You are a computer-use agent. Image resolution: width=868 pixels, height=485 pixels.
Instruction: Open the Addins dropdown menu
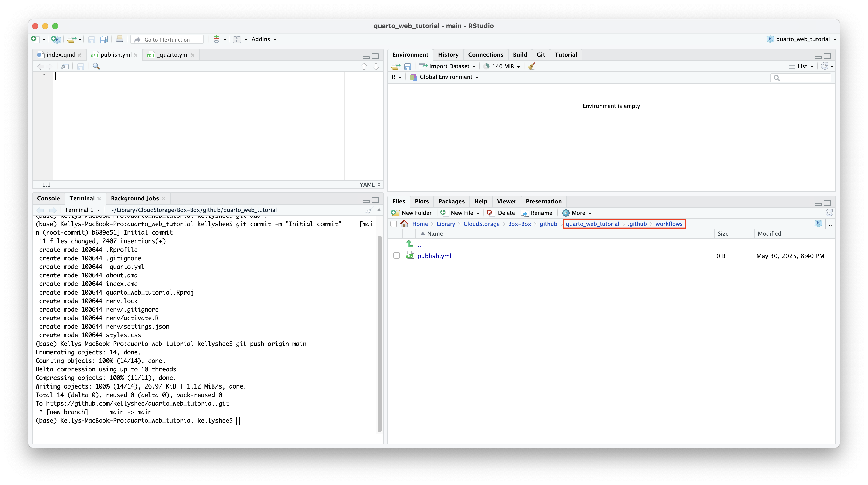coord(264,39)
